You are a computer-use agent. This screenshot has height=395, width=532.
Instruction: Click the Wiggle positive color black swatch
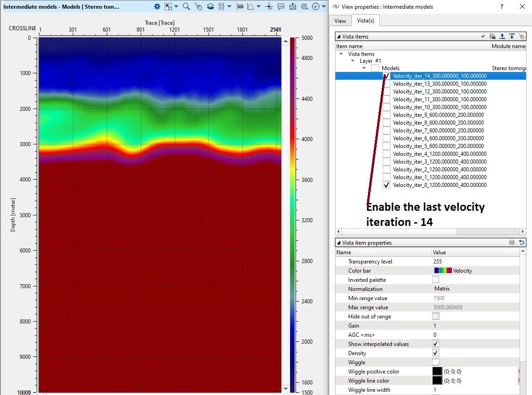(437, 372)
